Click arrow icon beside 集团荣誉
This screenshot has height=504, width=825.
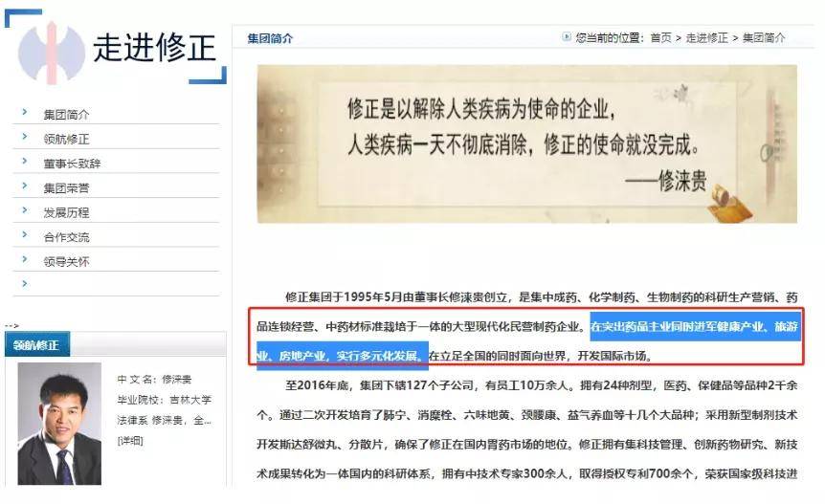click(25, 186)
